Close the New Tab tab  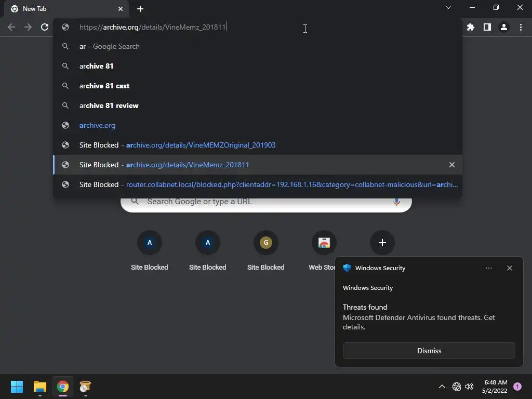click(121, 9)
